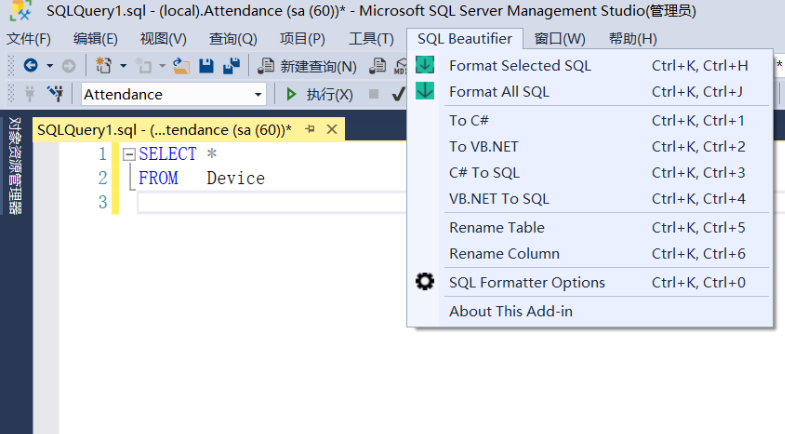Click the Parse checkmark icon

(x=399, y=94)
